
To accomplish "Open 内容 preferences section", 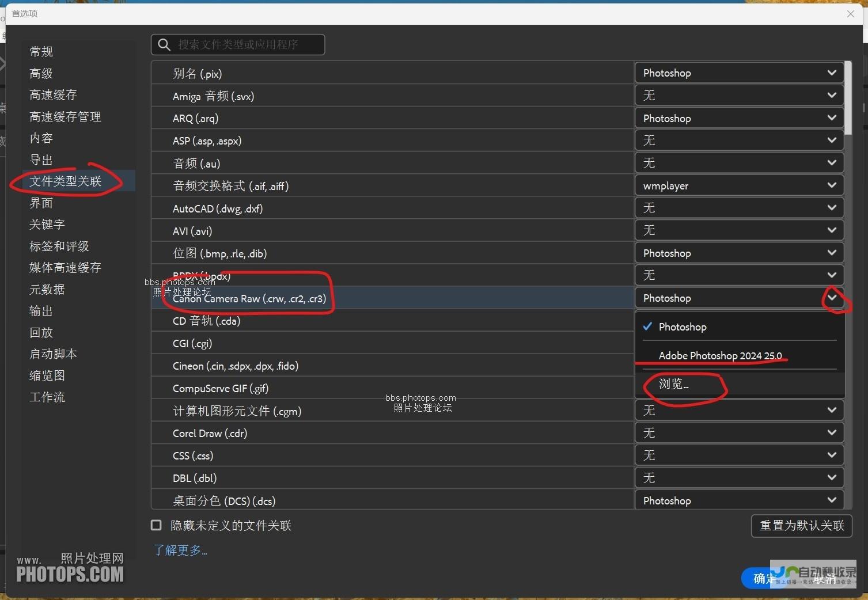I will click(41, 138).
